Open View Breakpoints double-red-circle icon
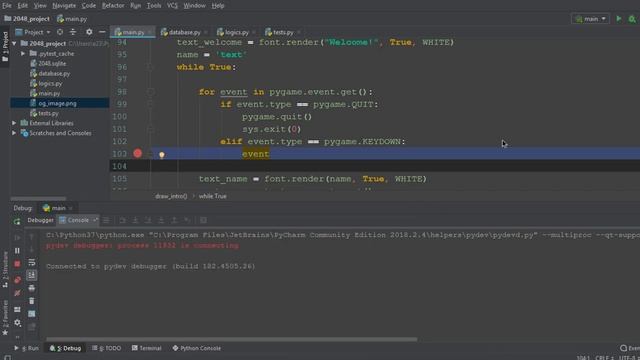Image resolution: width=640 pixels, height=360 pixels. tap(17, 280)
